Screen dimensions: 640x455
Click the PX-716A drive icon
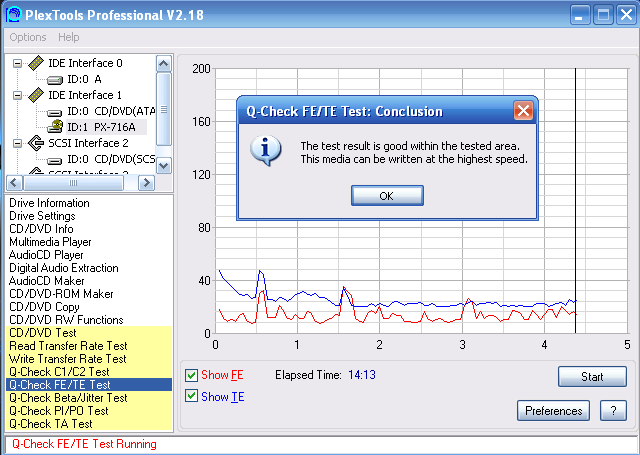point(55,127)
